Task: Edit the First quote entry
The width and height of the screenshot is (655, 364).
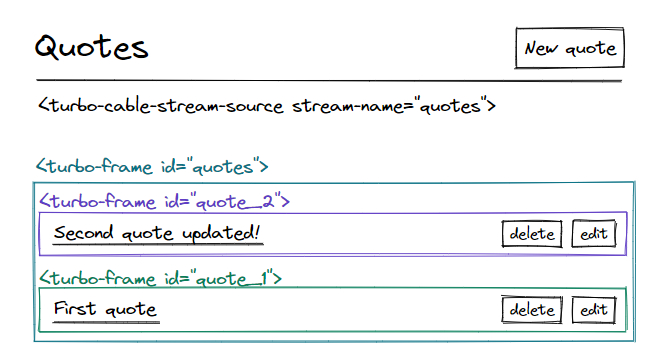Action: click(x=594, y=310)
